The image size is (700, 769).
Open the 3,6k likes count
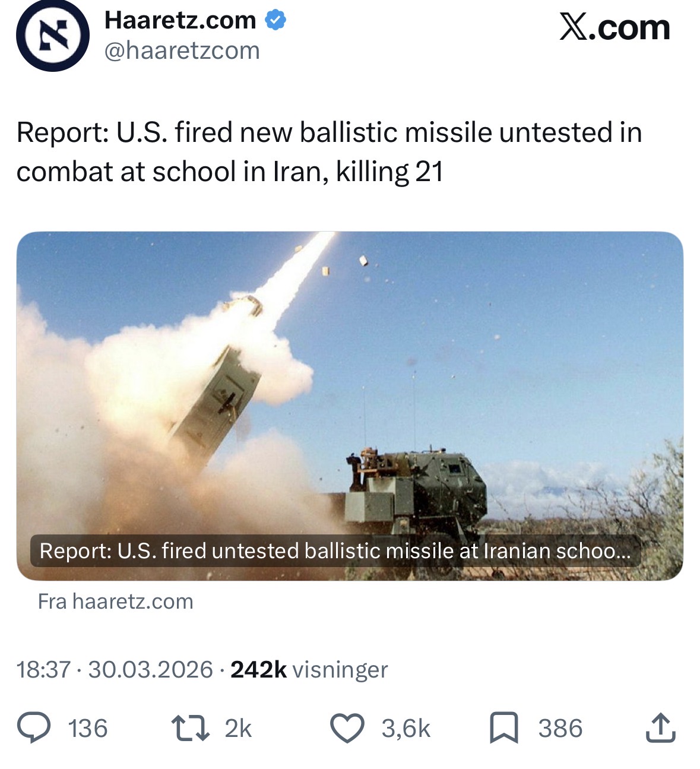[x=406, y=729]
